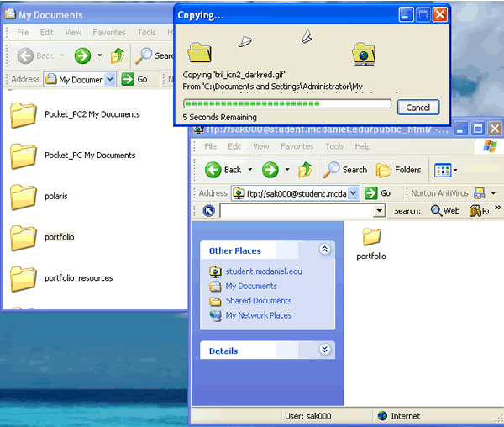504x427 pixels.
Task: Click the Go button in FTP window
Action: tap(379, 193)
